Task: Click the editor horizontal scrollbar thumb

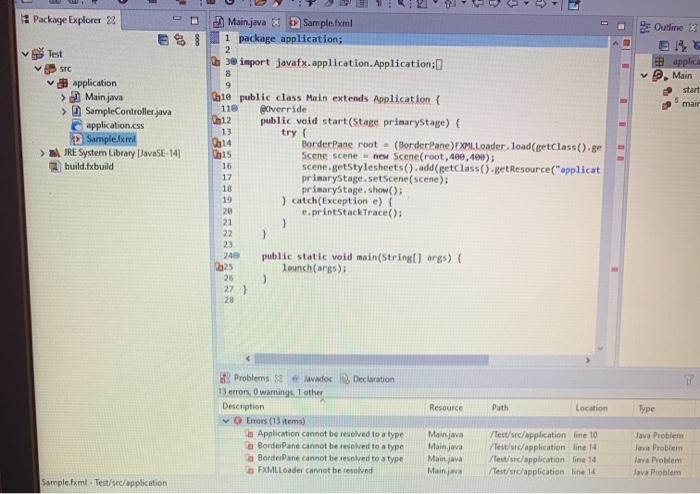Action: coord(371,360)
